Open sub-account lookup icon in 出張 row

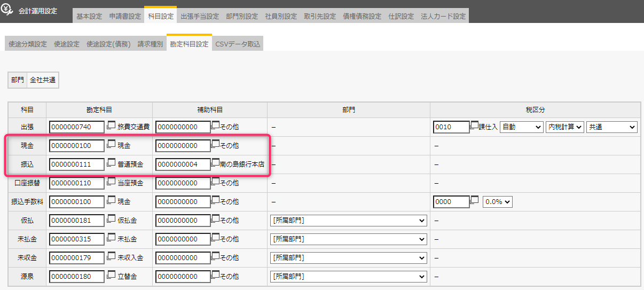pyautogui.click(x=216, y=127)
